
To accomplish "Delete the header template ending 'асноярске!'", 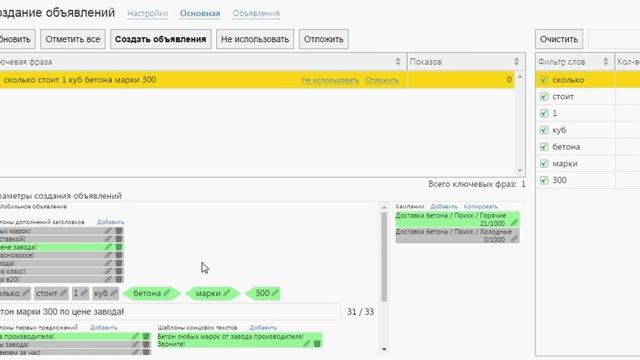I will coord(118,255).
